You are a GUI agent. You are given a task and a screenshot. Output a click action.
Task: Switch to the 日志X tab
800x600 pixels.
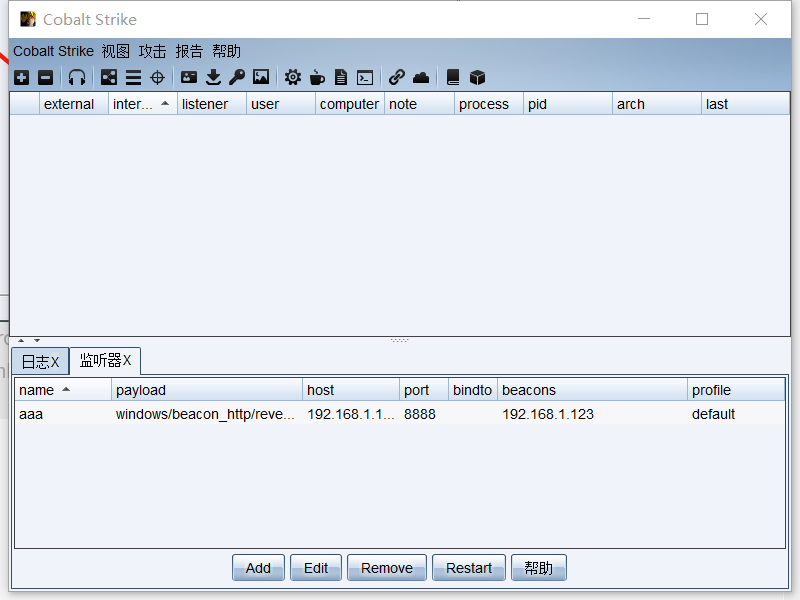[40, 362]
